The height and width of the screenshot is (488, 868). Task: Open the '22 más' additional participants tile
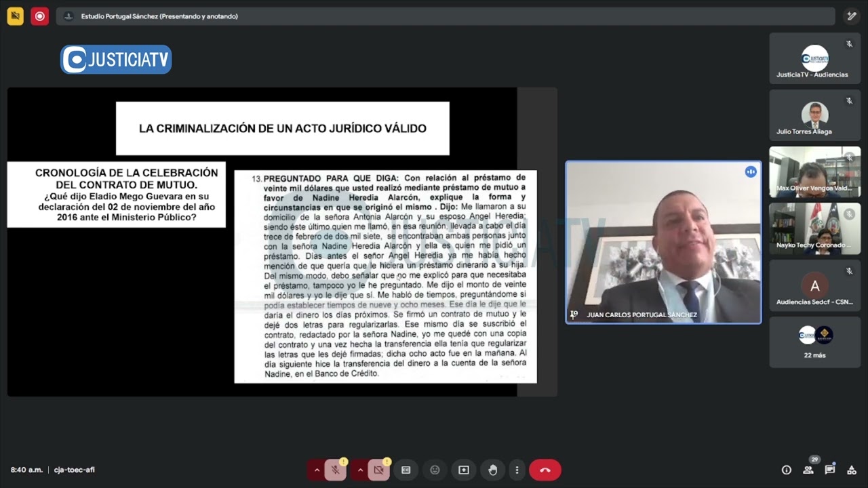tap(814, 342)
